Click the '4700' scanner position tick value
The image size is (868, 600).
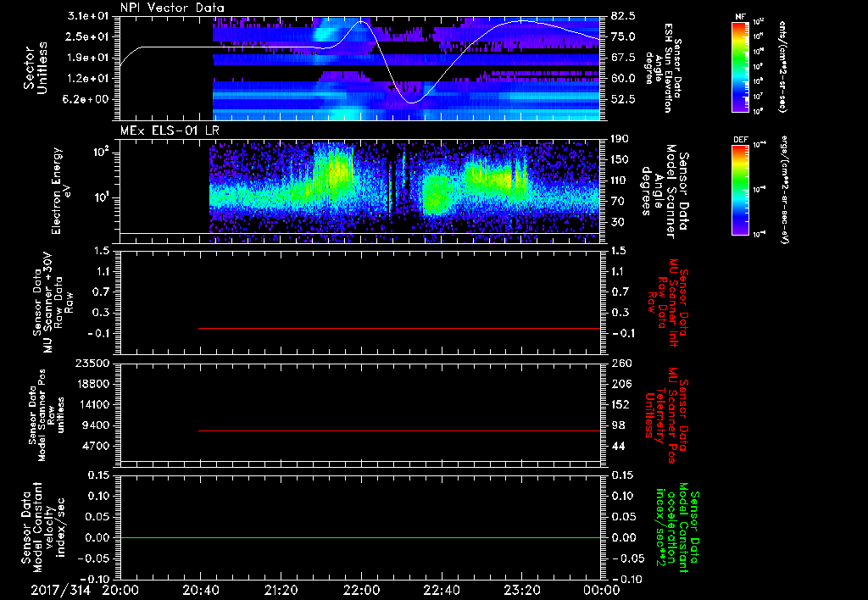point(97,446)
